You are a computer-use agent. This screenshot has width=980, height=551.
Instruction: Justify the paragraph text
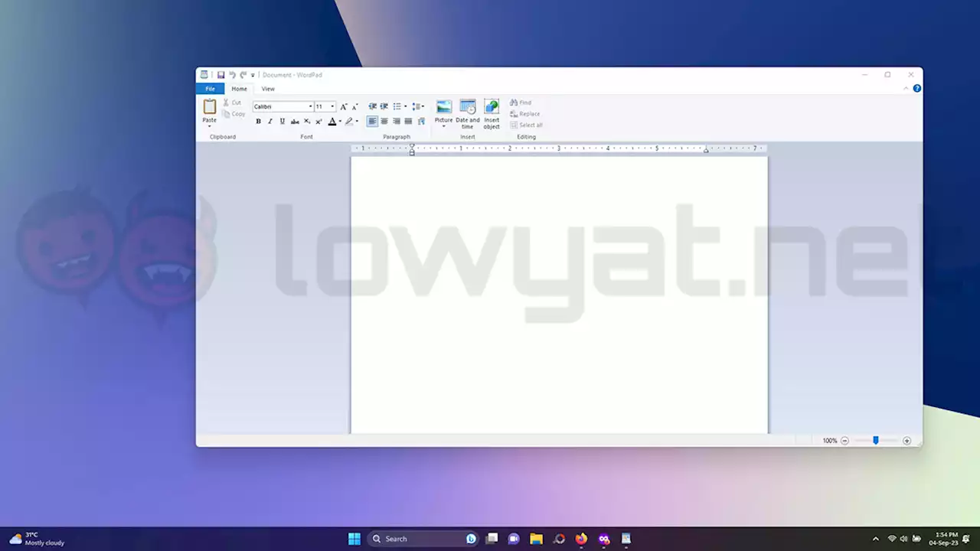tap(408, 121)
